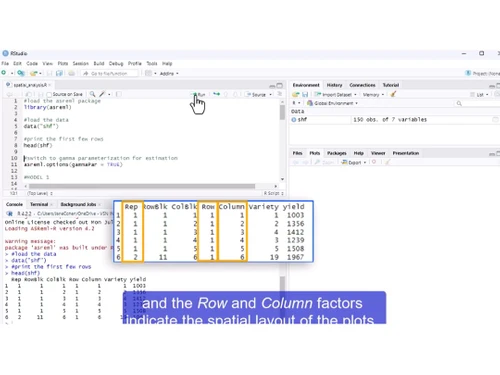The width and height of the screenshot is (500, 375).
Task: Click the Open File folder icon
Action: tap(33, 73)
